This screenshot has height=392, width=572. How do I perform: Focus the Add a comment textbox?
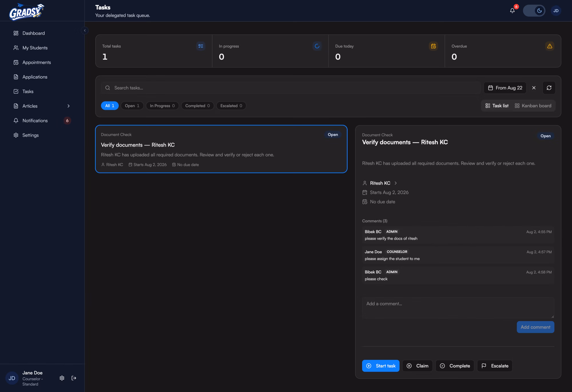[x=458, y=308]
